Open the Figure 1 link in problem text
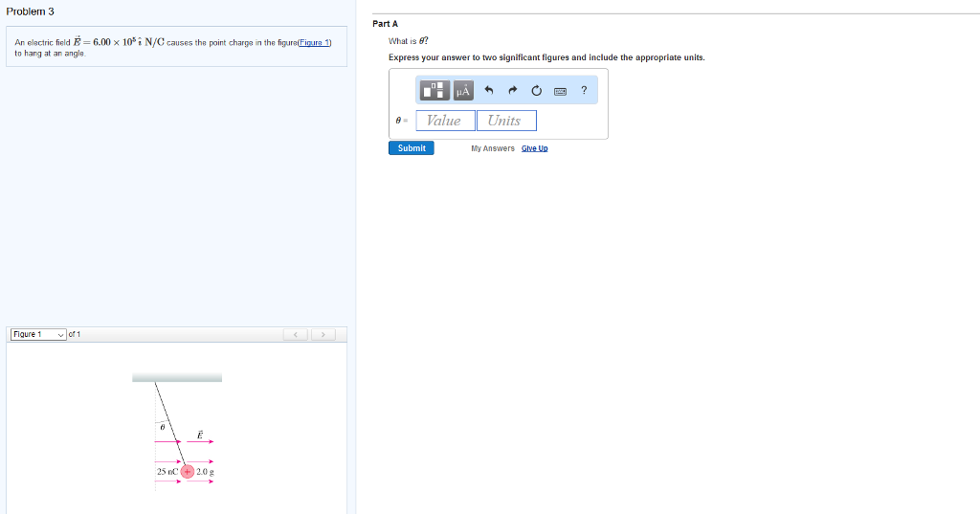The height and width of the screenshot is (514, 980). [314, 42]
